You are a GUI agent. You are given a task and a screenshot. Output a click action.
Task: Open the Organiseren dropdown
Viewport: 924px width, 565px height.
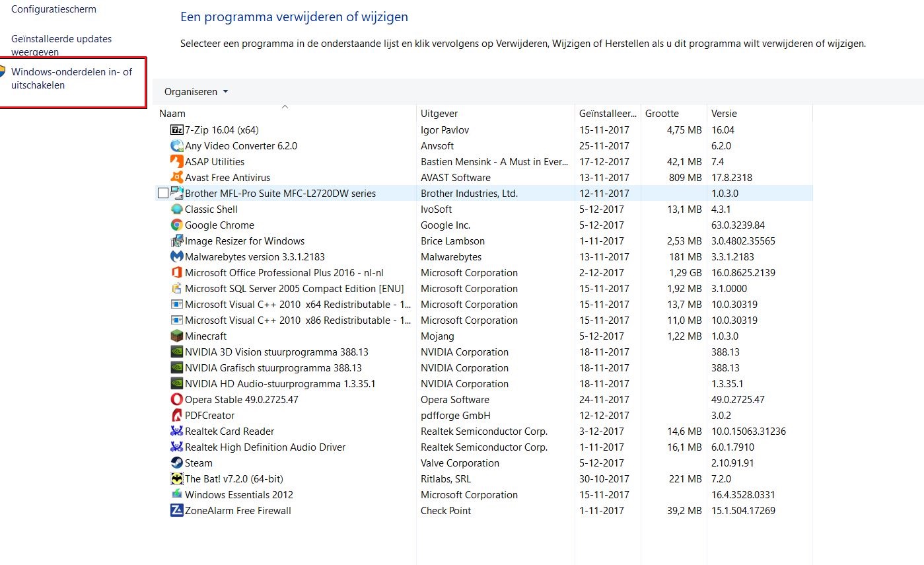(196, 92)
